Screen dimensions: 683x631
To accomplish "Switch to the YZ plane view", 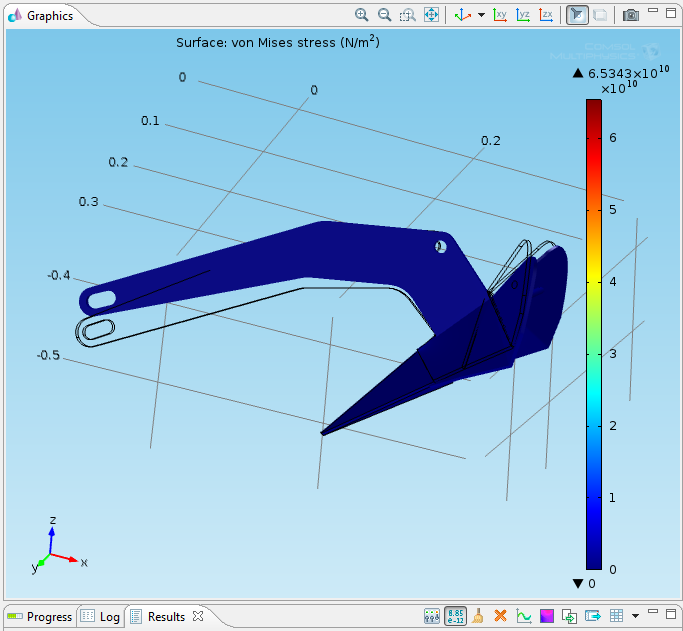I will tap(523, 15).
